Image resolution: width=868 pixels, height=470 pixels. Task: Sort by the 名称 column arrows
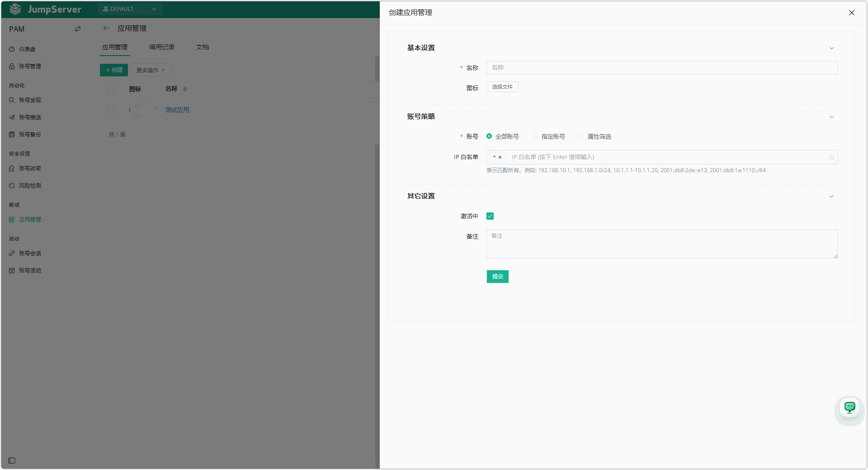click(185, 89)
